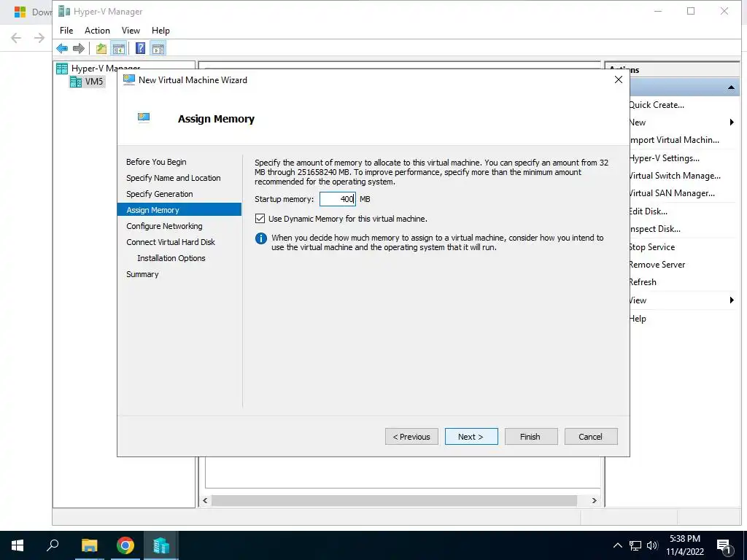Click the Forward arrow toolbar icon
Viewport: 747px width, 560px height.
[79, 48]
